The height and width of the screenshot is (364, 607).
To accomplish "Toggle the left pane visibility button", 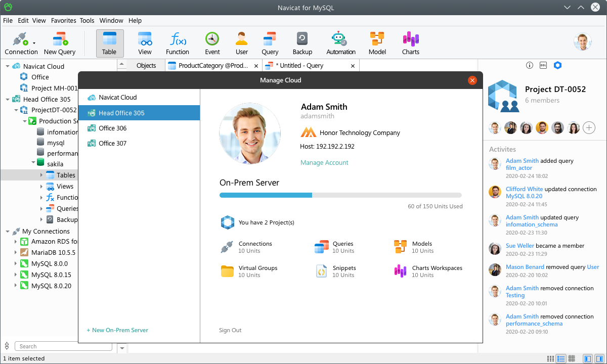I will tap(587, 358).
